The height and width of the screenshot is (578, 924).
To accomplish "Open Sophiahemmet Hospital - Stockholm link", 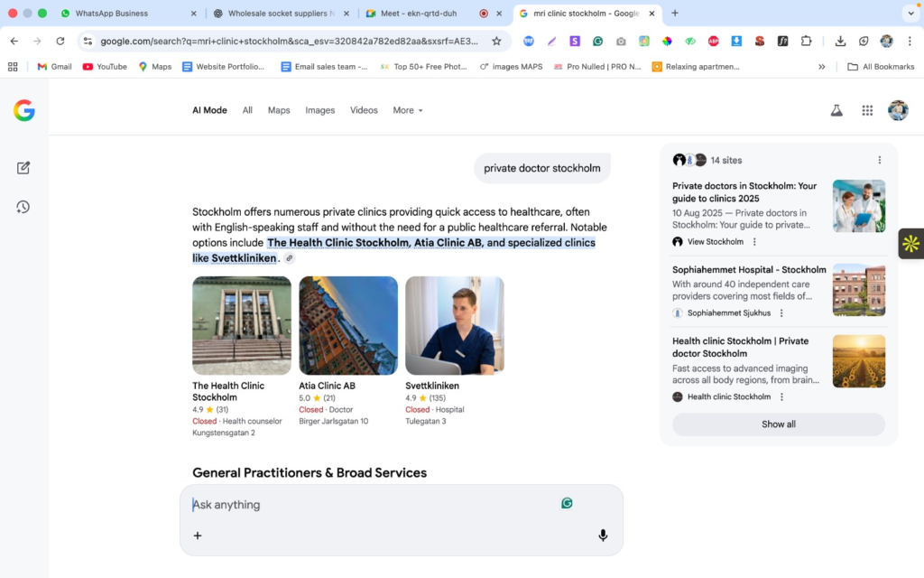I will pyautogui.click(x=749, y=269).
